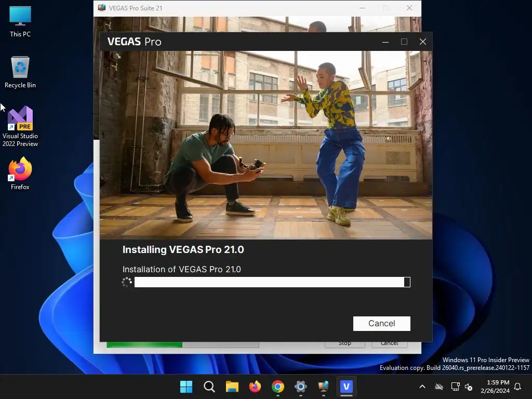Switch to Google Chrome in the taskbar
Viewport: 532px width, 399px height.
click(x=278, y=387)
